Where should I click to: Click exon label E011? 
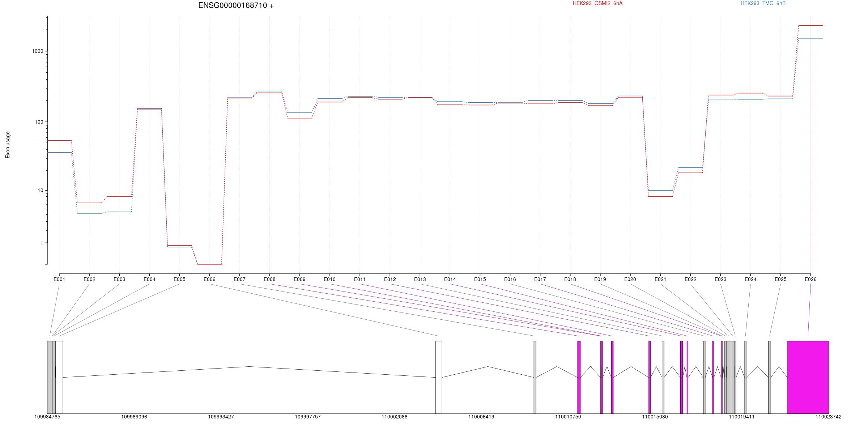point(360,279)
